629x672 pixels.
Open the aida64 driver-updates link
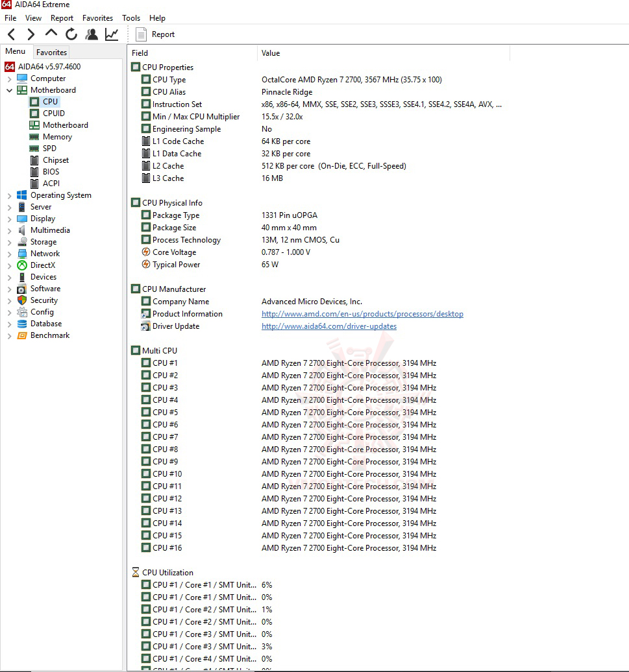pyautogui.click(x=329, y=326)
